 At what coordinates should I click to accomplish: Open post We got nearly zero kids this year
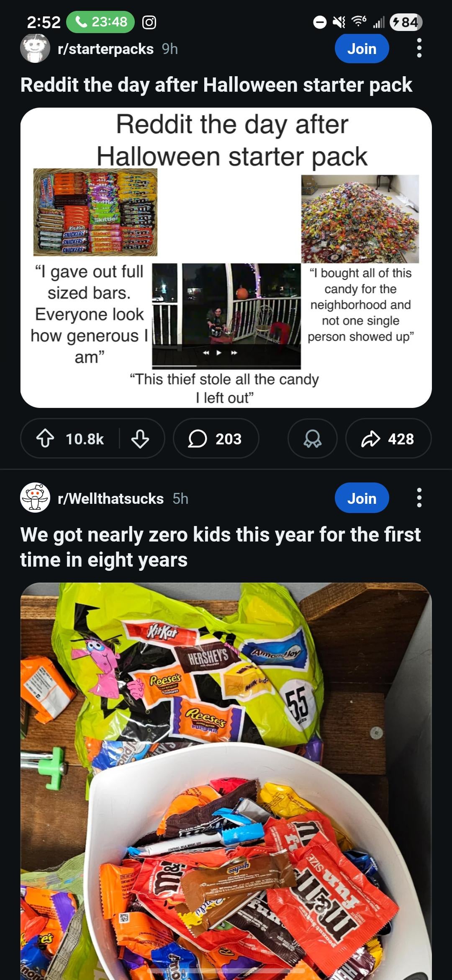coord(221,547)
